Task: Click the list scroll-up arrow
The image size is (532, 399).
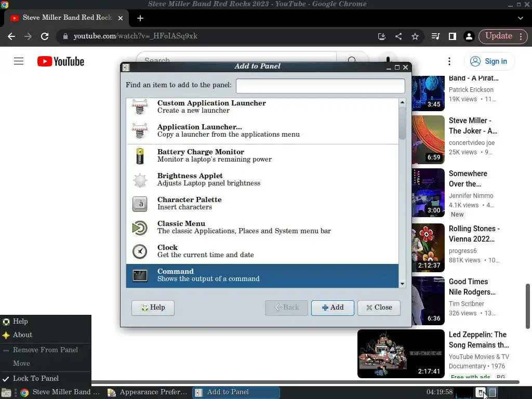Action: (403, 102)
